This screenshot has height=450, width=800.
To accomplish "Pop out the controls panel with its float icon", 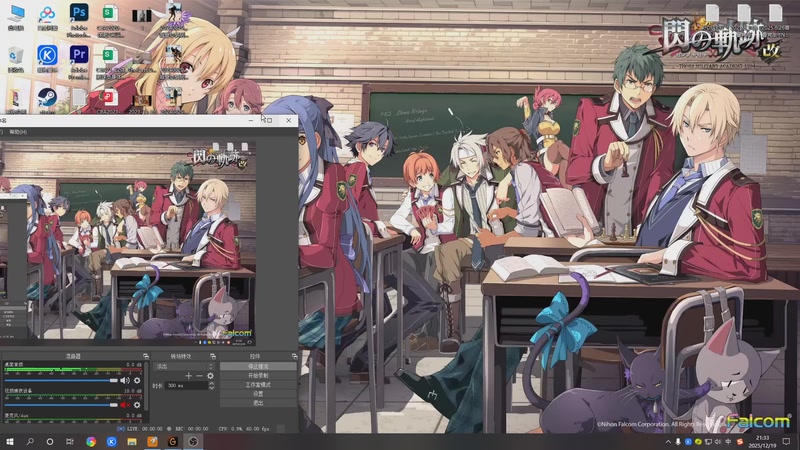I will coord(294,356).
